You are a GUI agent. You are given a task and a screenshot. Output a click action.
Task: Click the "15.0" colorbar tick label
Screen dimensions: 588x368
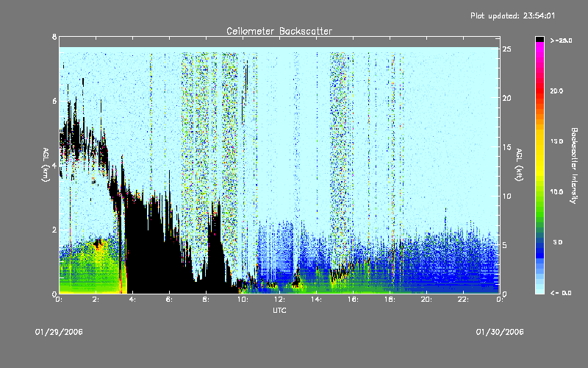(556, 141)
